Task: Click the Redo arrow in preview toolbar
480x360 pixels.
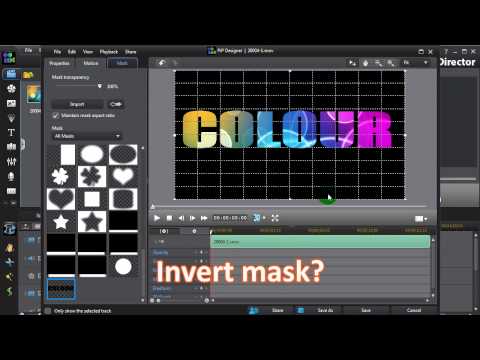Action: pos(175,63)
